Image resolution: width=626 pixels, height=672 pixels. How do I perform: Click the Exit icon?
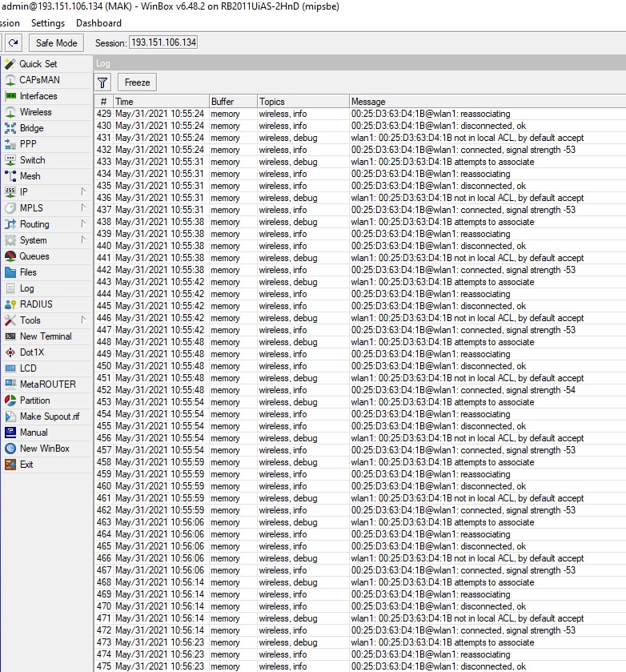pos(10,465)
